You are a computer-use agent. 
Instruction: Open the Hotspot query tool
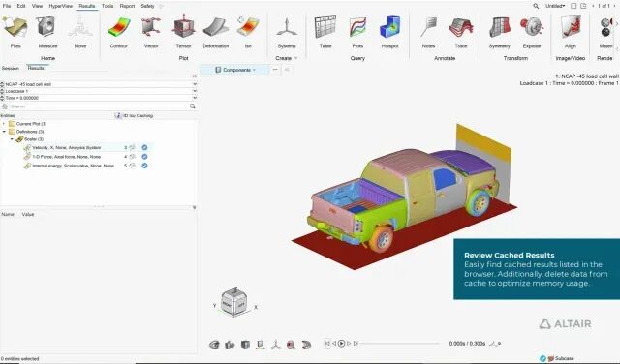click(389, 27)
